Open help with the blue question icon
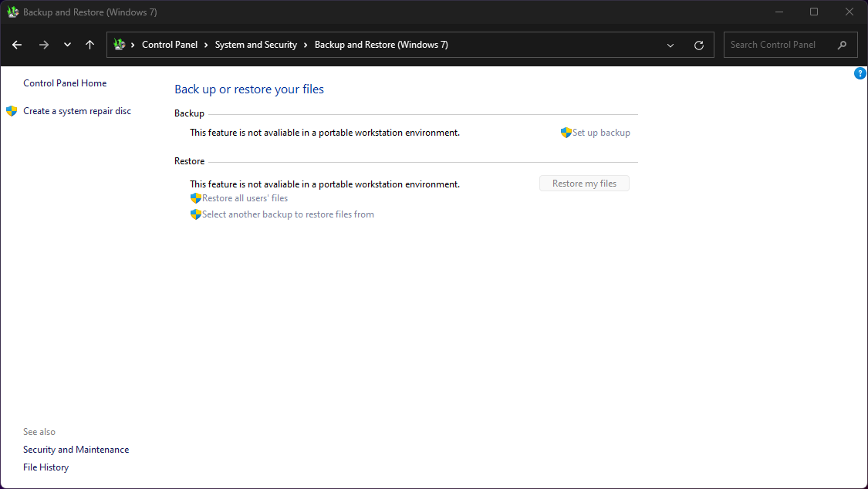The height and width of the screenshot is (489, 868). click(x=860, y=73)
